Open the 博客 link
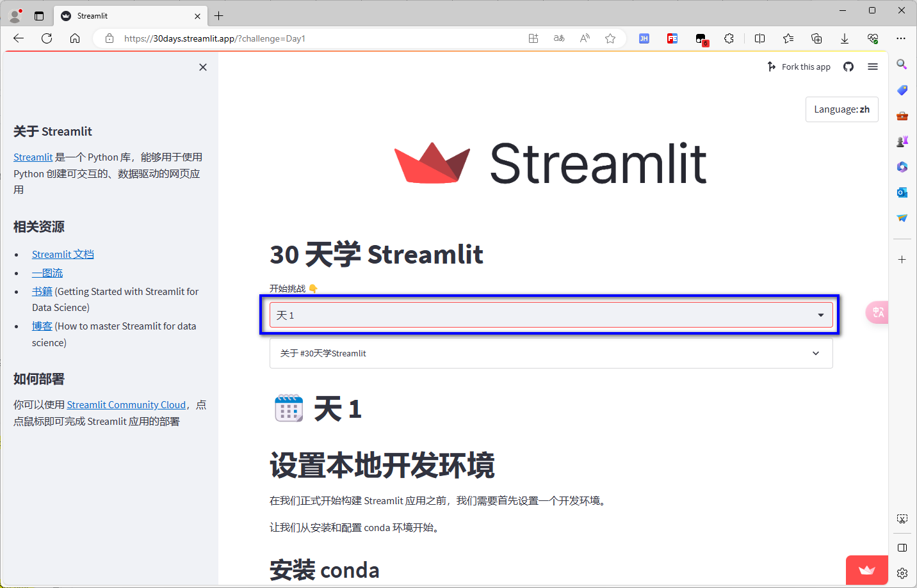This screenshot has width=917, height=588. tap(42, 326)
